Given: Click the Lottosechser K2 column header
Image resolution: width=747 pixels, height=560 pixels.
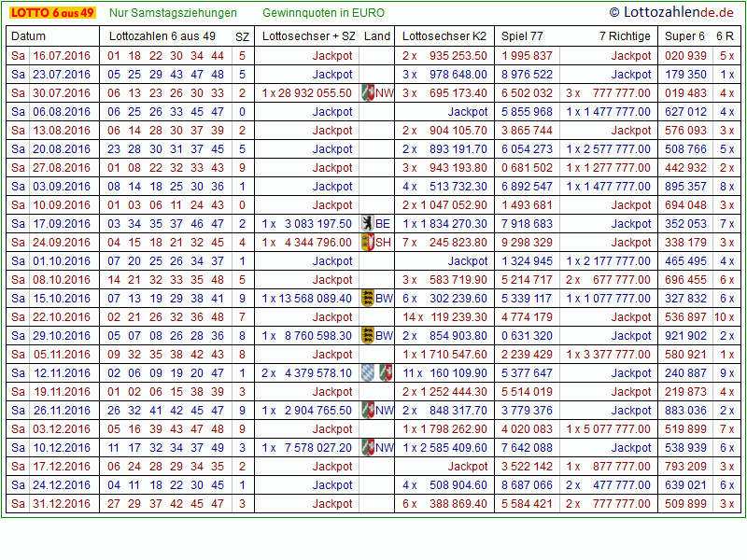Looking at the screenshot, I should pos(444,36).
